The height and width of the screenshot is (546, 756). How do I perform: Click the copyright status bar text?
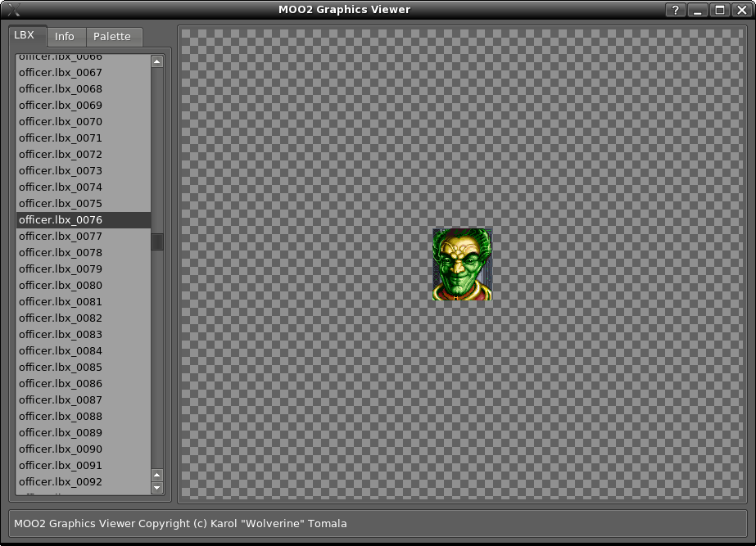pyautogui.click(x=180, y=524)
